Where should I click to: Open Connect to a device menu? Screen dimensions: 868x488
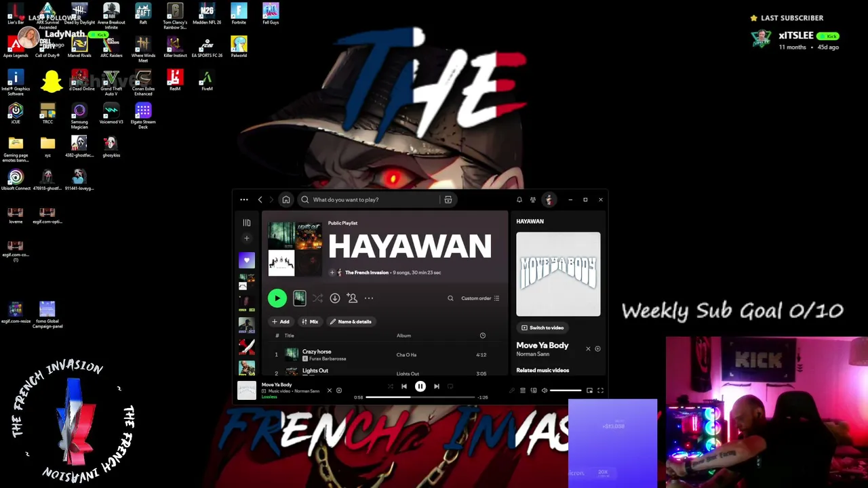click(534, 390)
